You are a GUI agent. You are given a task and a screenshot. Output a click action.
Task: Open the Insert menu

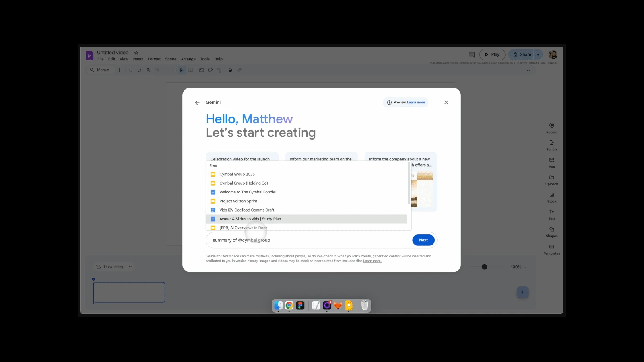pos(138,59)
